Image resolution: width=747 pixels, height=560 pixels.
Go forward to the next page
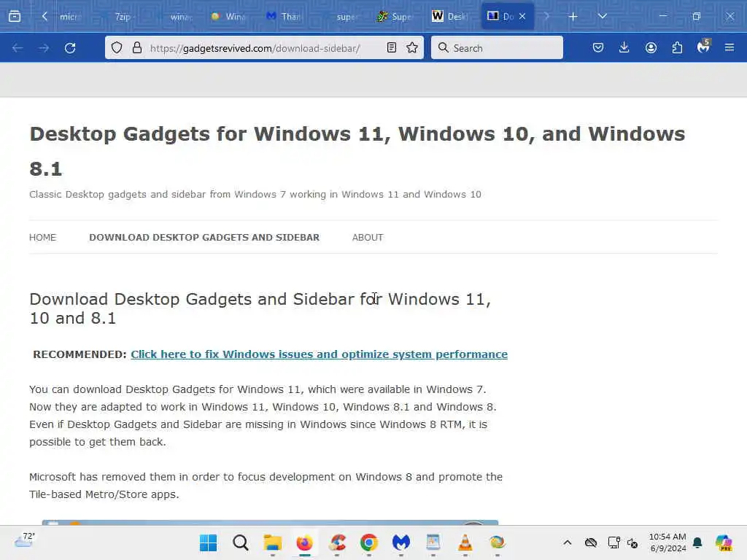(x=44, y=48)
